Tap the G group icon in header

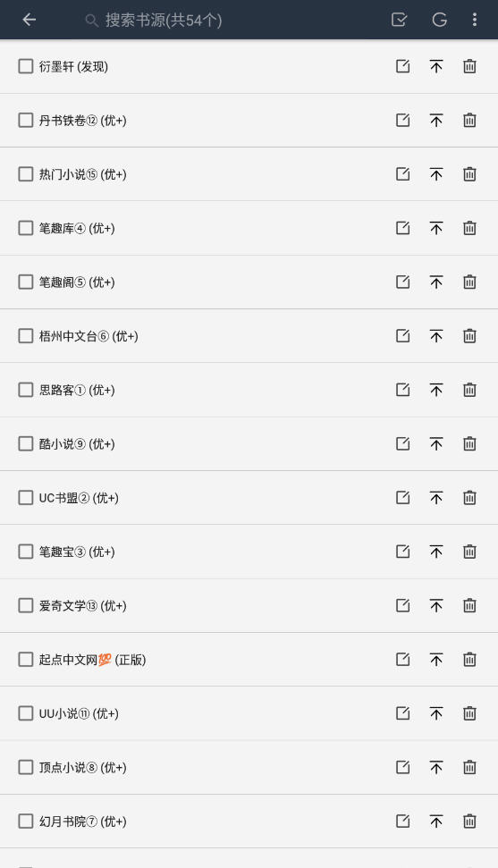click(439, 20)
